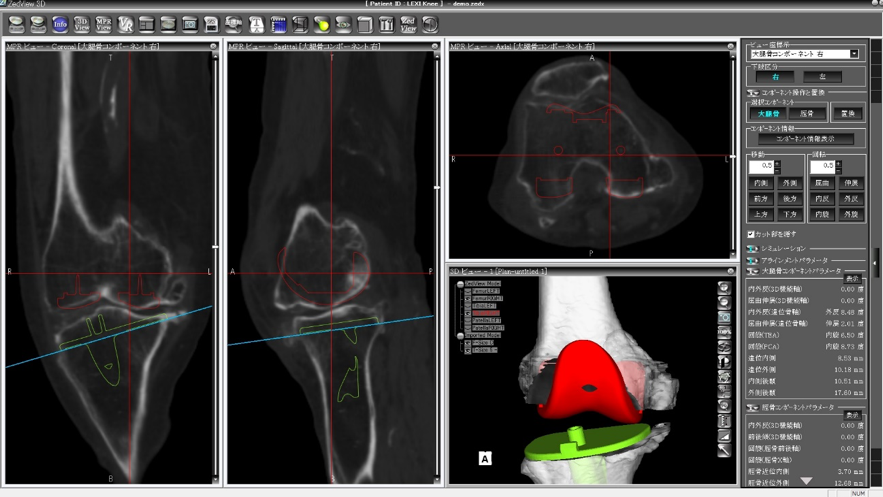
Task: Click the コンポーネント情報表示 button
Action: (805, 139)
